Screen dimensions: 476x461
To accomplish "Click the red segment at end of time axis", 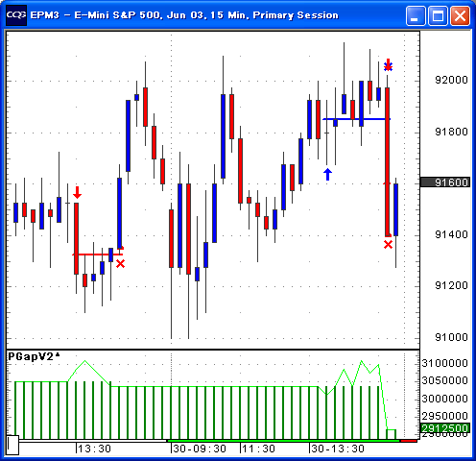I will [x=409, y=441].
